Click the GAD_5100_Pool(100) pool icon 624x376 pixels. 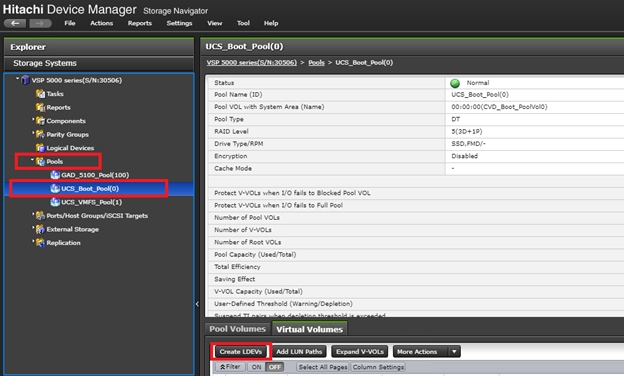click(55, 175)
